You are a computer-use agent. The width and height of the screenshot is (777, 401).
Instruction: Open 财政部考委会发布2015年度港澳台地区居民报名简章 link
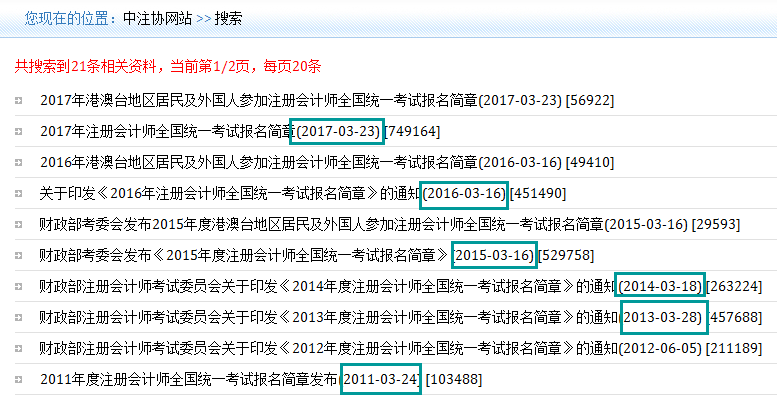(322, 225)
